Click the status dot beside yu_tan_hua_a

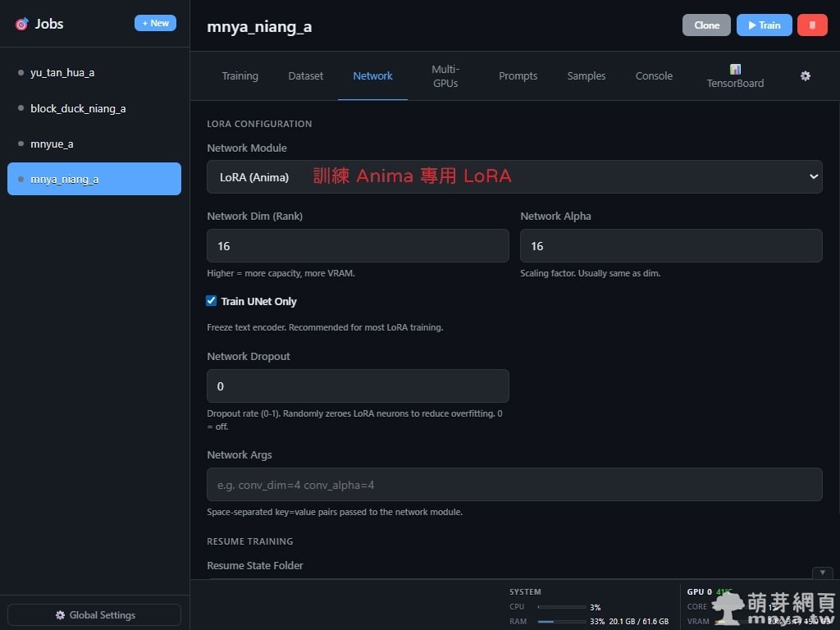21,73
